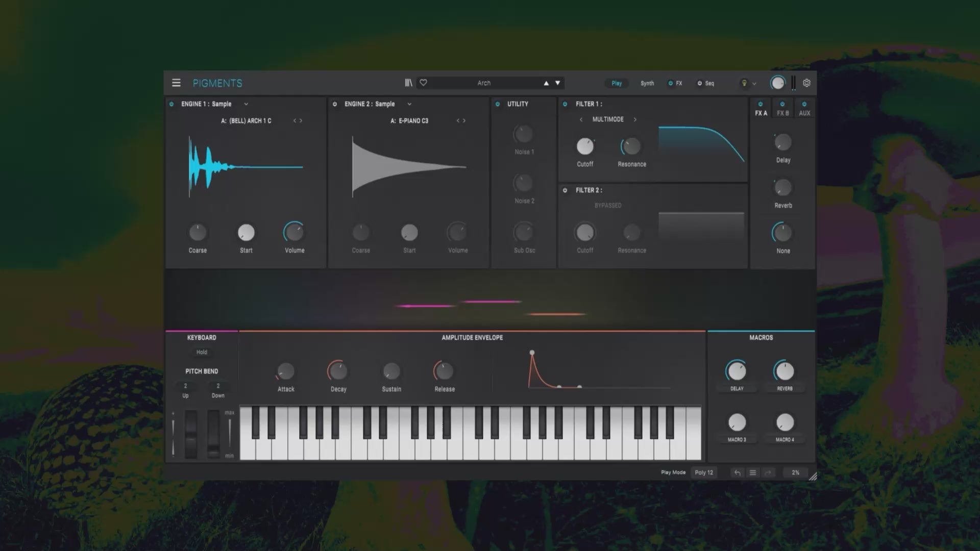Viewport: 980px width, 551px height.
Task: Open the settings gear icon
Action: click(806, 83)
